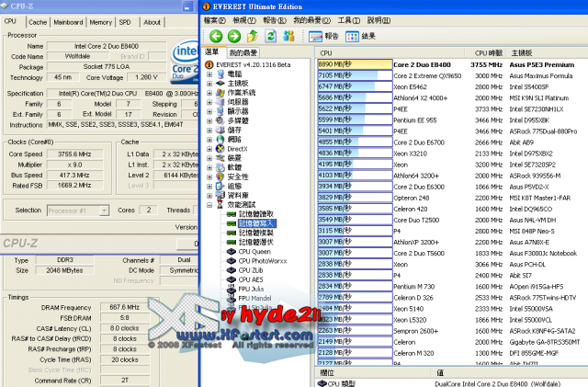This screenshot has height=387, width=588.
Task: Click the Up level arrow toolbar icon
Action: (x=253, y=36)
